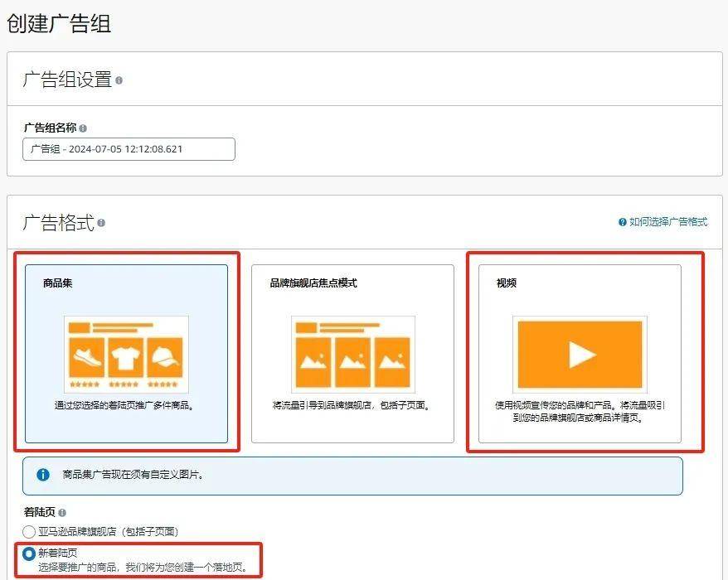Select the 品牌旗舰店焦点模式 ad format card

(x=353, y=354)
